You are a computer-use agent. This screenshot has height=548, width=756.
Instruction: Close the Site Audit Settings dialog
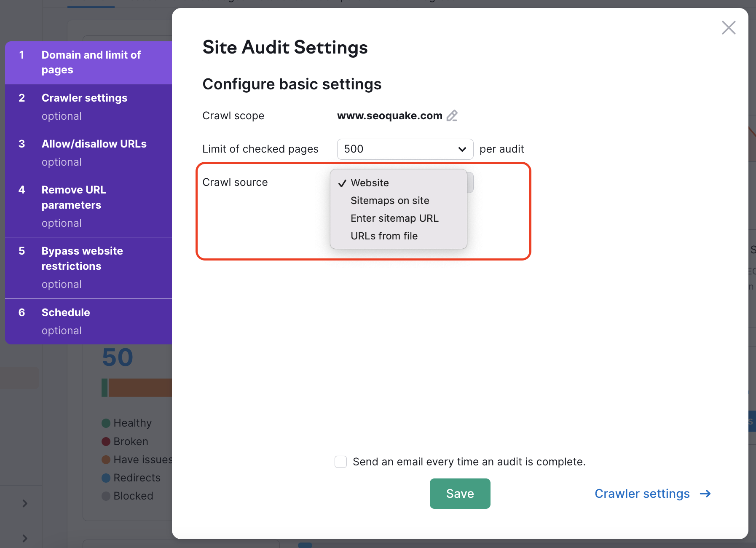point(729,28)
